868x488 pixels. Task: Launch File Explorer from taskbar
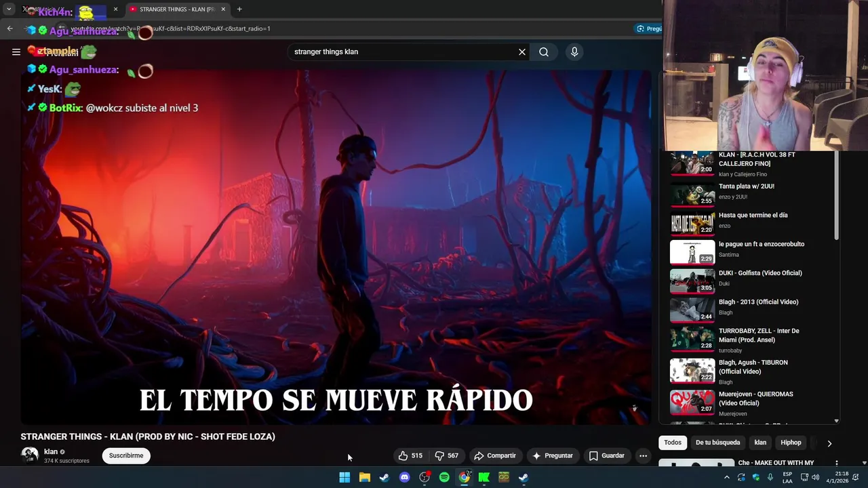pos(365,477)
